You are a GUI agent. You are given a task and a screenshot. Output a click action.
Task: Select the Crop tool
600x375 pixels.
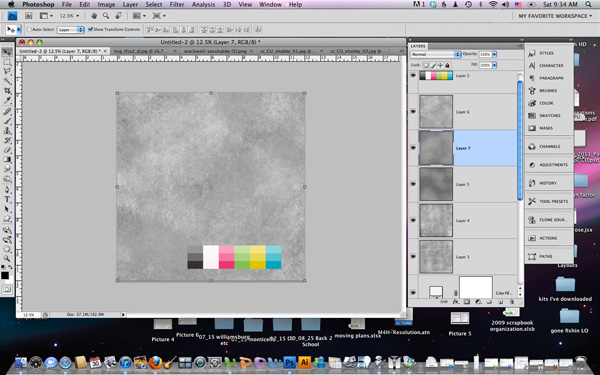coord(7,91)
